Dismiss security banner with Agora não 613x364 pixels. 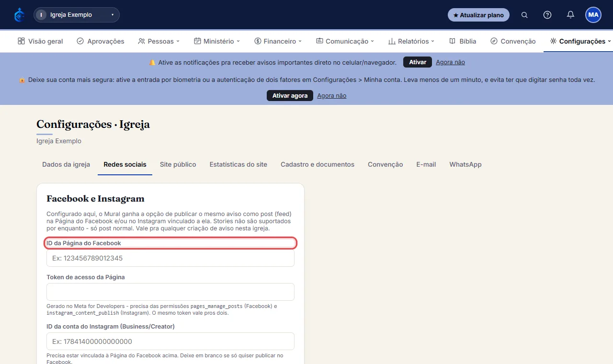(x=331, y=96)
